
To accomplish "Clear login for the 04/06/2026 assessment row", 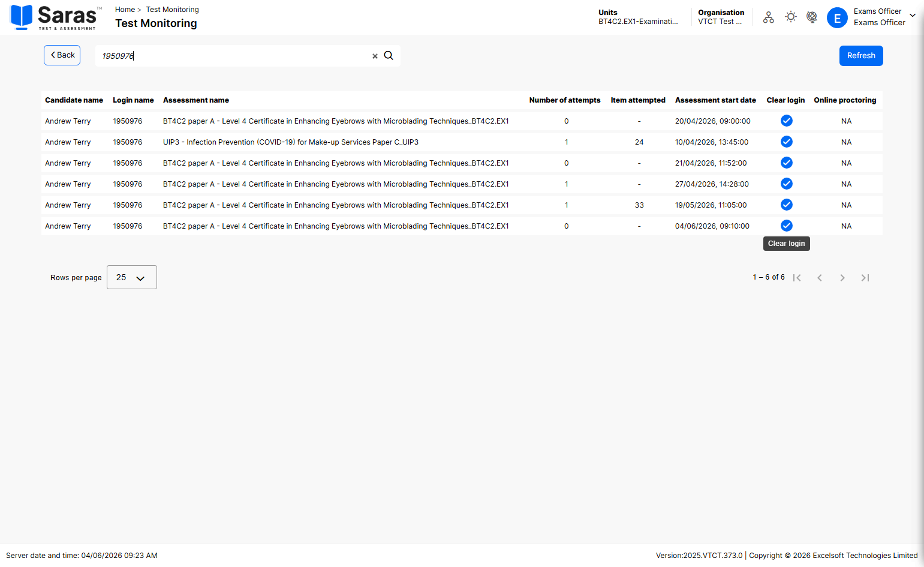I will click(787, 226).
